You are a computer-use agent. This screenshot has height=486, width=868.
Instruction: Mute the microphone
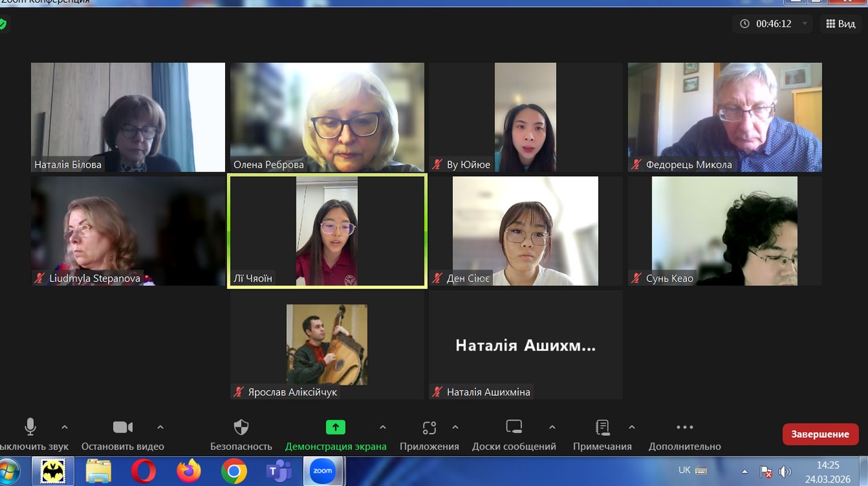pyautogui.click(x=31, y=427)
